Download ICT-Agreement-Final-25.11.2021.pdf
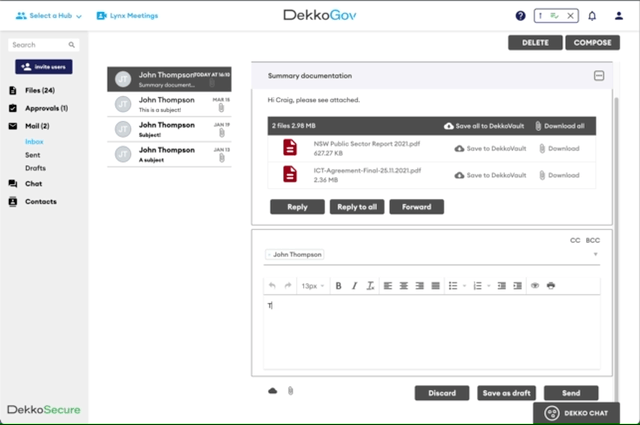The width and height of the screenshot is (640, 425). click(x=559, y=175)
